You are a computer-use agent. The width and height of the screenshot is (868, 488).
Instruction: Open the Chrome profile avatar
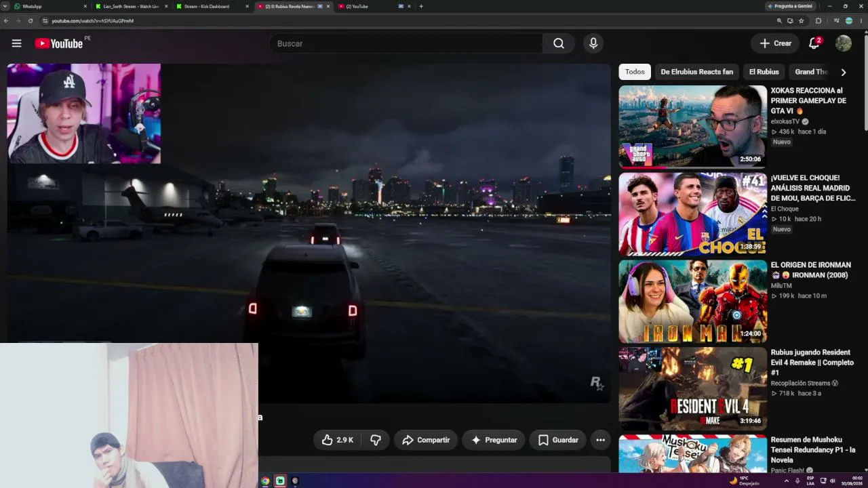tap(849, 21)
